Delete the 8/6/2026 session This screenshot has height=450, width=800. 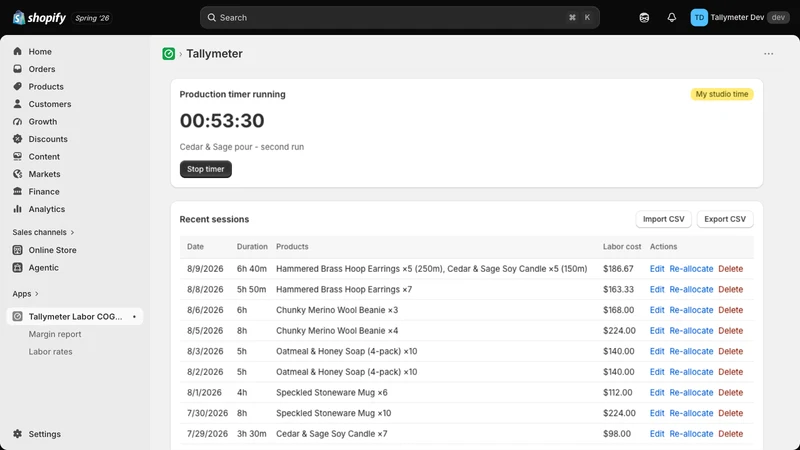[730, 310]
